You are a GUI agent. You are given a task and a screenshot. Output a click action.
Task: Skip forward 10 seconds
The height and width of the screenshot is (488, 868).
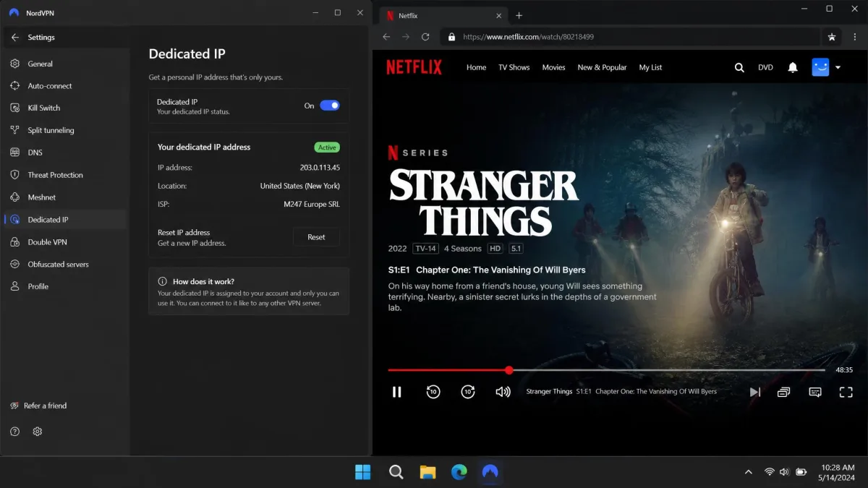(x=468, y=392)
